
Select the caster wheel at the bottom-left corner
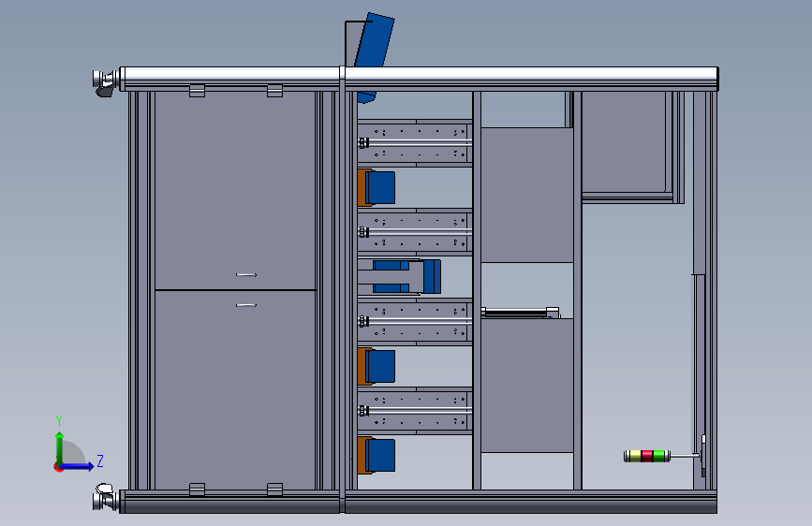(x=106, y=498)
